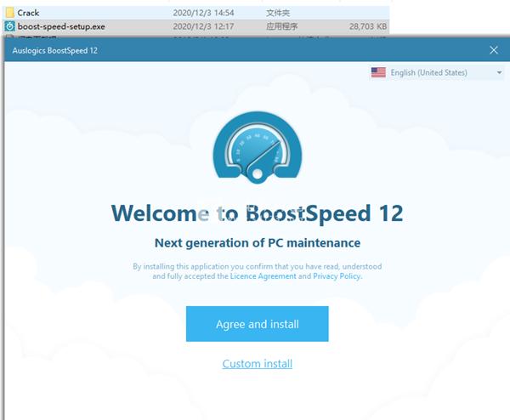The width and height of the screenshot is (510, 420).
Task: Open the Licence Agreement link
Action: pos(263,276)
